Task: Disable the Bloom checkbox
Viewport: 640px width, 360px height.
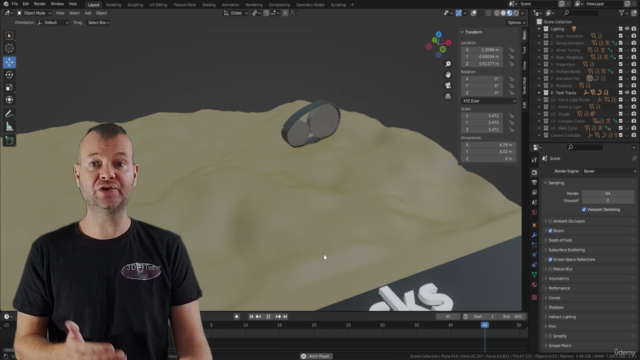Action: point(550,231)
